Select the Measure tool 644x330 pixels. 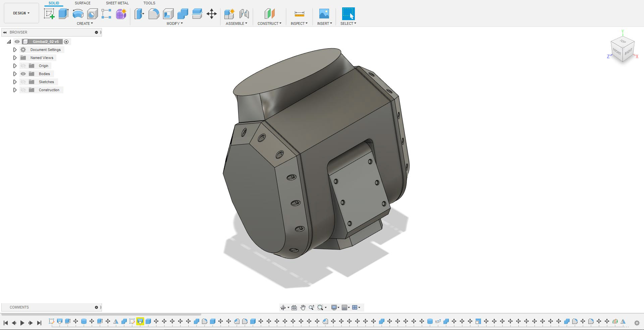(x=299, y=14)
